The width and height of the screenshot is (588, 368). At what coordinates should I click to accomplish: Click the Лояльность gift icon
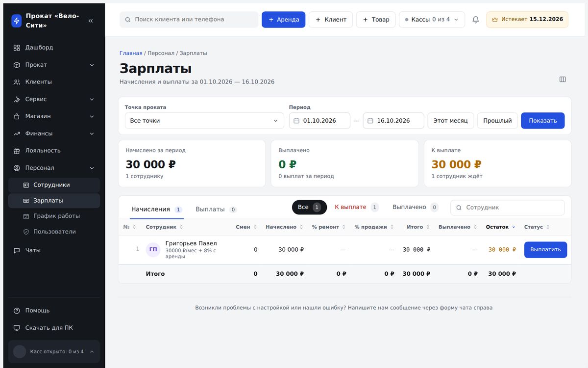[17, 151]
